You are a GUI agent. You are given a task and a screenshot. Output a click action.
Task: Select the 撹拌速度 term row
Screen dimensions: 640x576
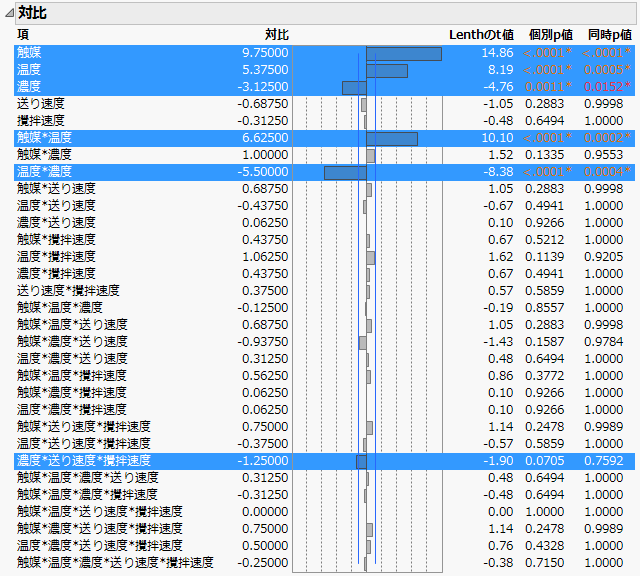click(41, 121)
